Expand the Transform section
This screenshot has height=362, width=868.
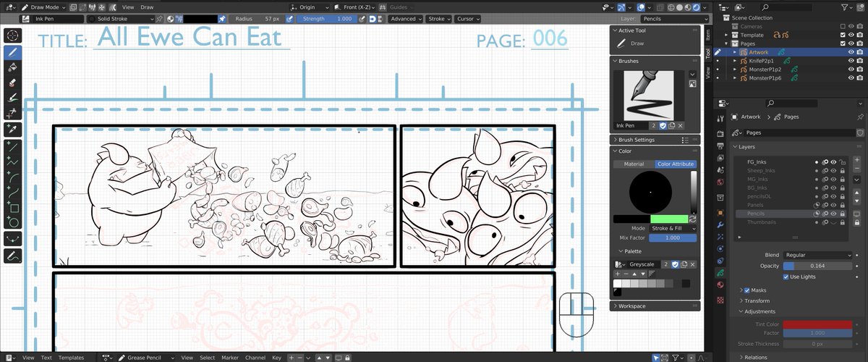(757, 300)
